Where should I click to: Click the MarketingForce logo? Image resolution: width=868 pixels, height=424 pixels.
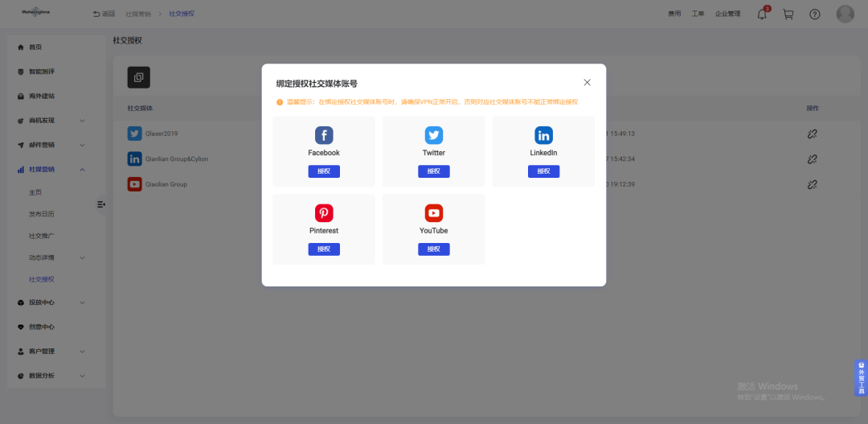(36, 12)
